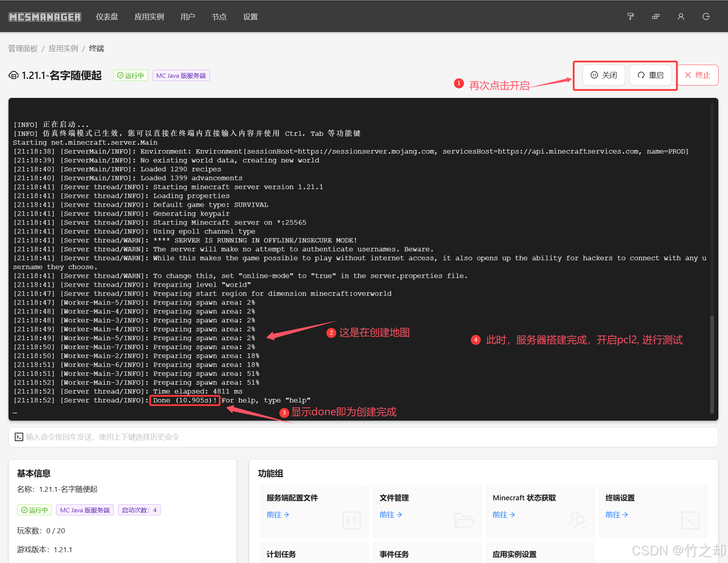The width and height of the screenshot is (728, 563).
Task: Click the 重启 restart button
Action: point(650,75)
